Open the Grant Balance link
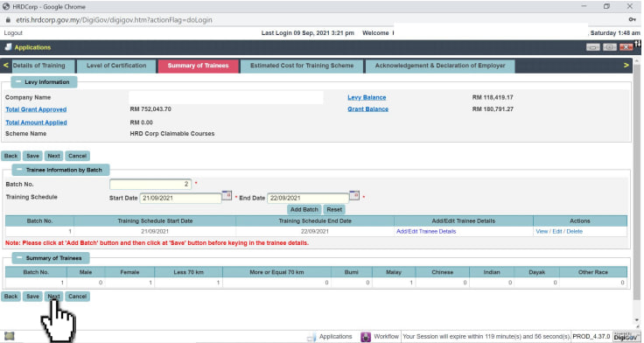Viewport: 644px width, 343px height. (368, 108)
